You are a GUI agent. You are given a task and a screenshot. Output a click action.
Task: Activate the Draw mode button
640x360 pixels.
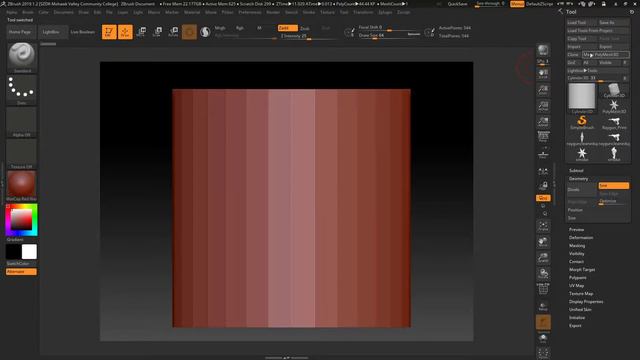pos(125,32)
